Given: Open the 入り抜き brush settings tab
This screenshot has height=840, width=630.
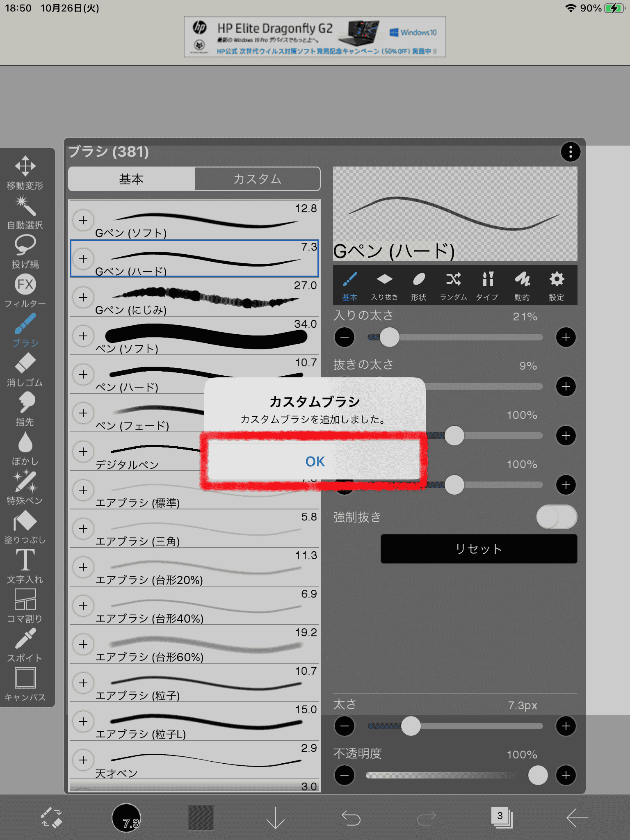Looking at the screenshot, I should click(x=384, y=285).
